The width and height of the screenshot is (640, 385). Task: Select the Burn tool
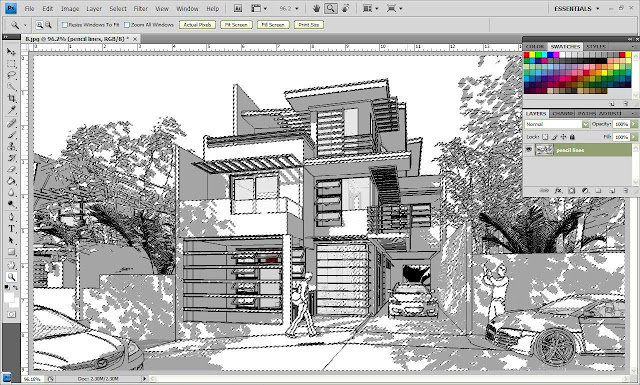point(11,204)
